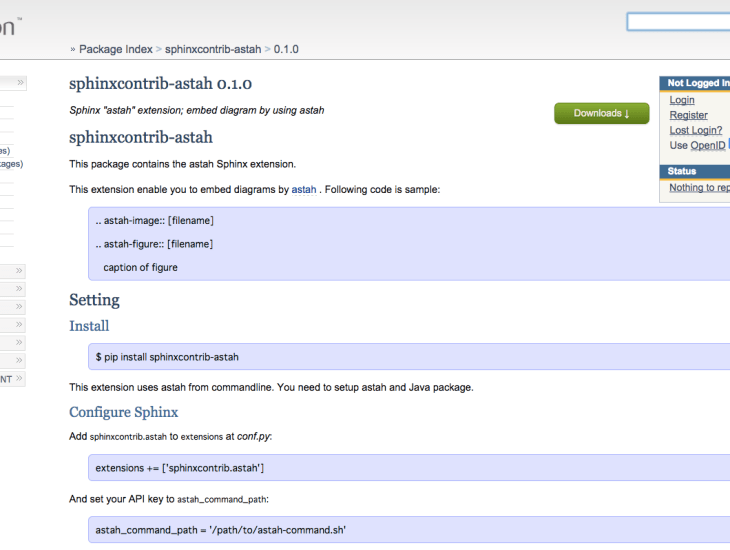Go to sphinxcontrib-astah breadcrumb link
The height and width of the screenshot is (550, 730).
click(x=212, y=49)
